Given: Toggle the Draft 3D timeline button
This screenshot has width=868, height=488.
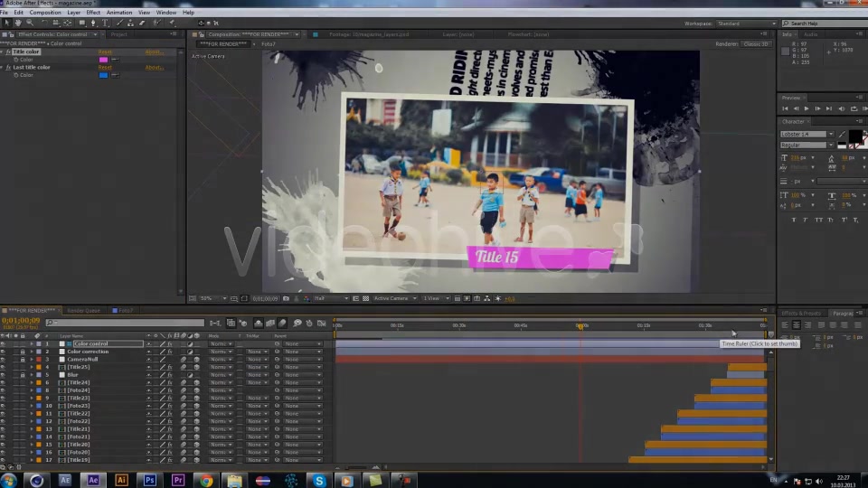Looking at the screenshot, I should click(x=243, y=323).
